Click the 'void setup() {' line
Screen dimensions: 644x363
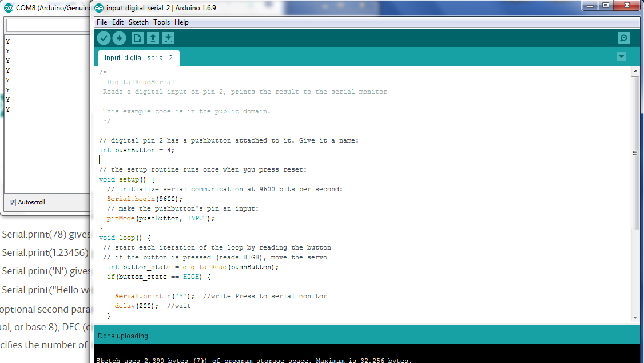(x=127, y=180)
